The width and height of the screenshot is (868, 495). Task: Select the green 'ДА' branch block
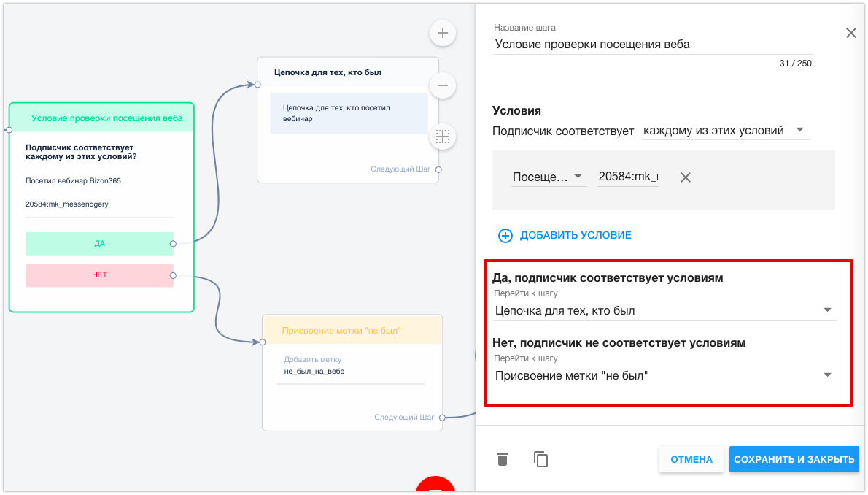click(99, 244)
